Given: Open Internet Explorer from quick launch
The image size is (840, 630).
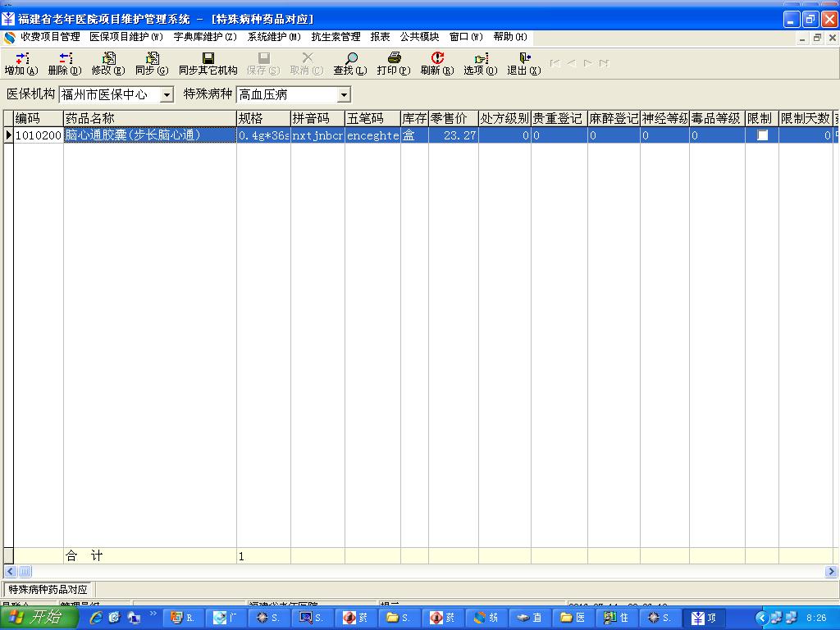Looking at the screenshot, I should point(97,618).
